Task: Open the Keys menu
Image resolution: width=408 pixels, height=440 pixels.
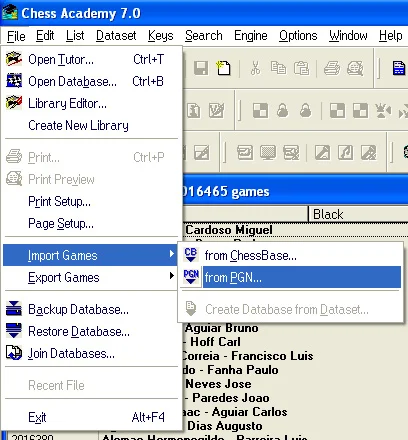Action: point(161,36)
